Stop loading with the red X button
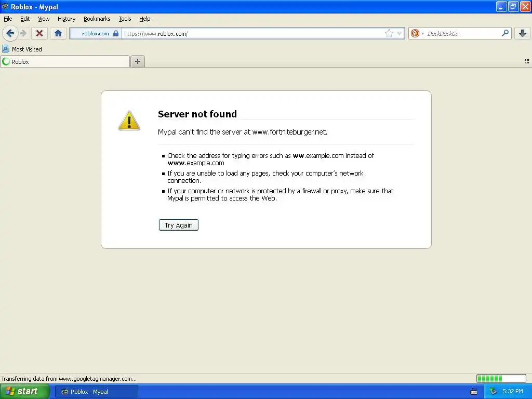 39,33
